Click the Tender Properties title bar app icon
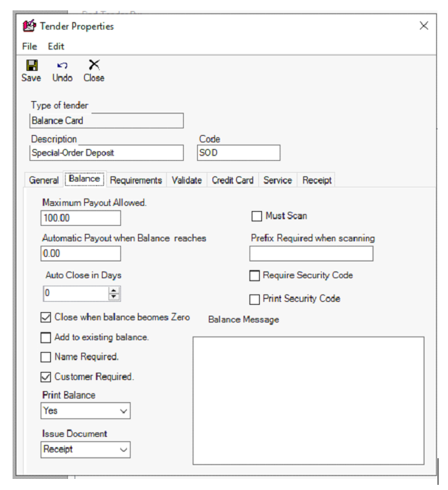 pos(30,26)
